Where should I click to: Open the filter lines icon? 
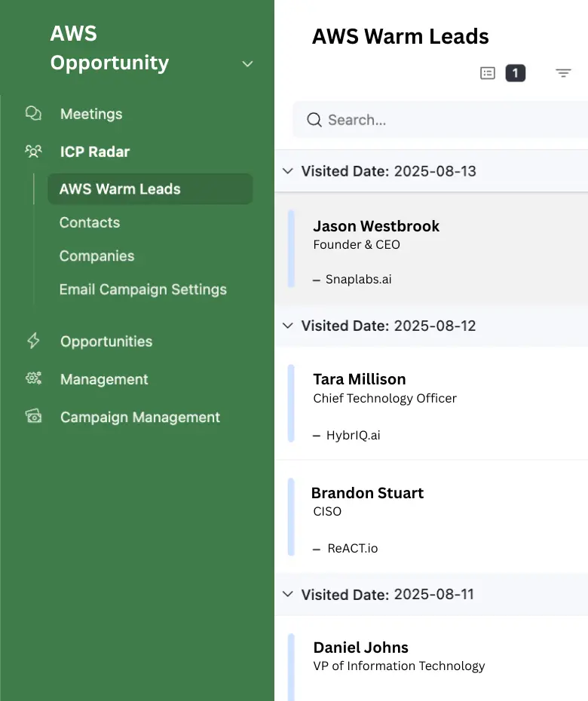click(x=563, y=73)
